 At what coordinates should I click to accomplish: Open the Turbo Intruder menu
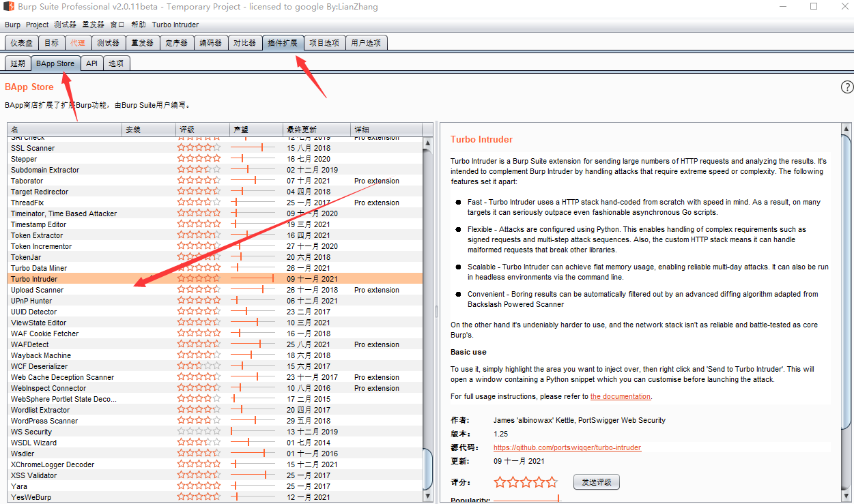(175, 25)
